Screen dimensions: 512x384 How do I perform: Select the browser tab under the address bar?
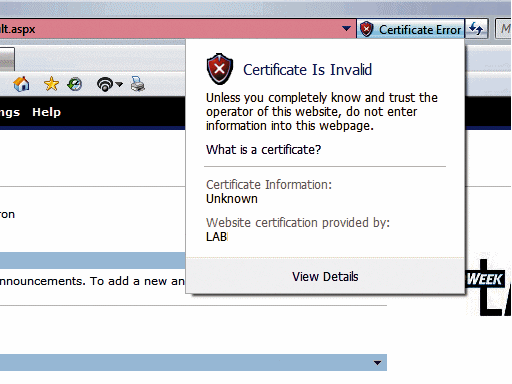pyautogui.click(x=7, y=59)
